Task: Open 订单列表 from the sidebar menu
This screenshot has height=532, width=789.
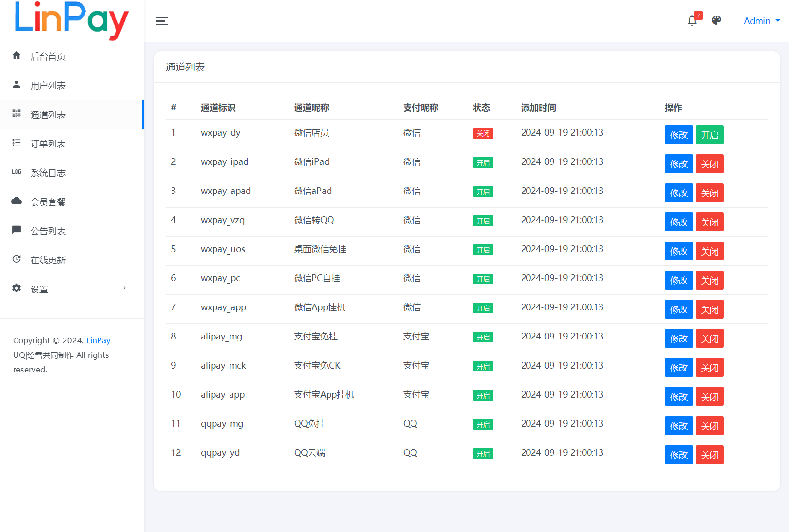Action: [x=48, y=143]
